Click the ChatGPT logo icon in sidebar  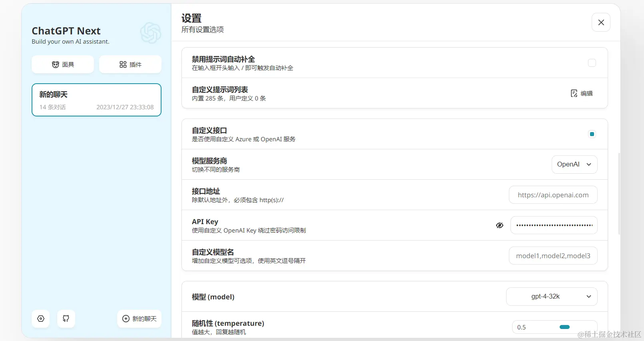pos(151,33)
